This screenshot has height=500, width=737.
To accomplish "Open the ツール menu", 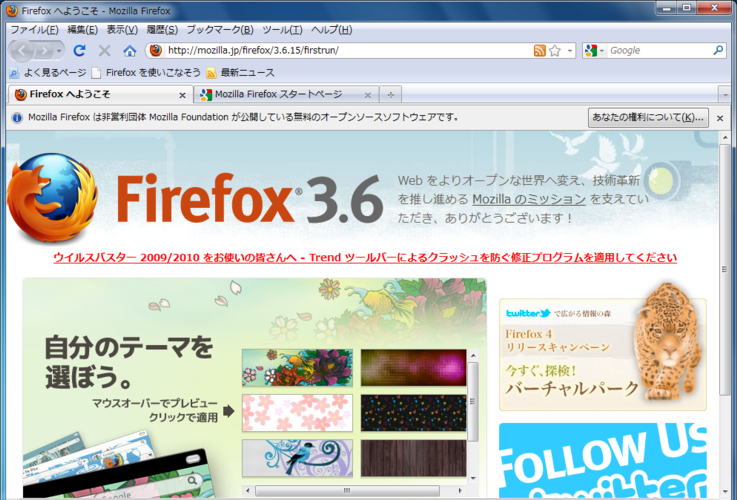I will pos(282,30).
